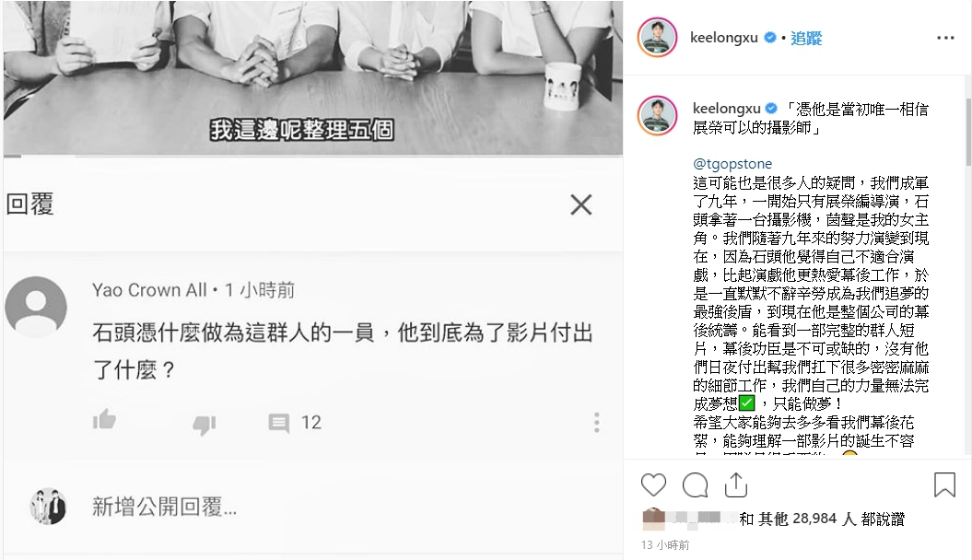
Task: View the 12 replies icon
Action: click(x=279, y=423)
